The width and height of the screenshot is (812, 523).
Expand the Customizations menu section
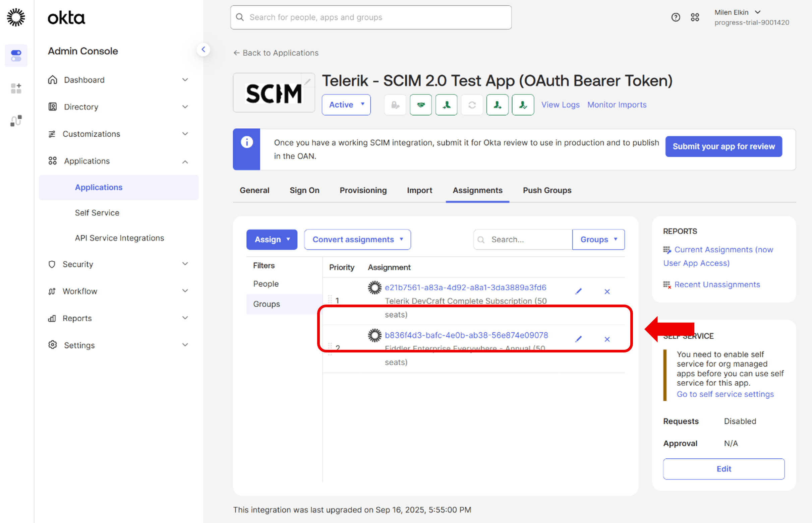[x=119, y=134]
